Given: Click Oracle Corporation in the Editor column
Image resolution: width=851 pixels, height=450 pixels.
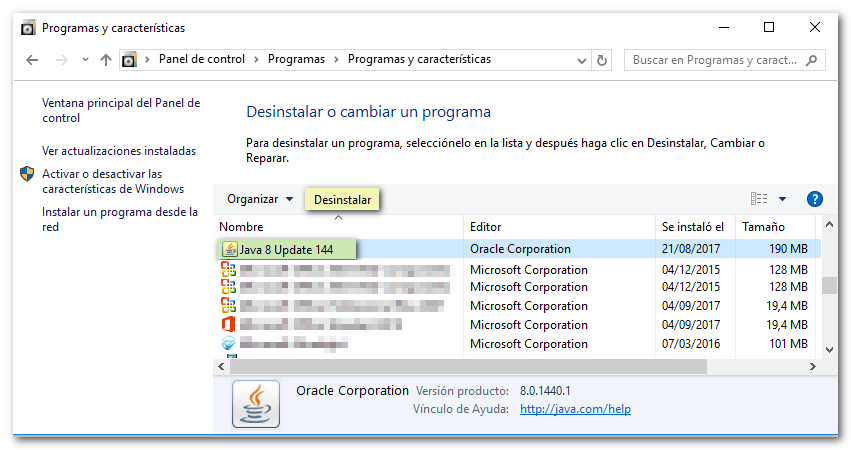Looking at the screenshot, I should click(x=520, y=249).
